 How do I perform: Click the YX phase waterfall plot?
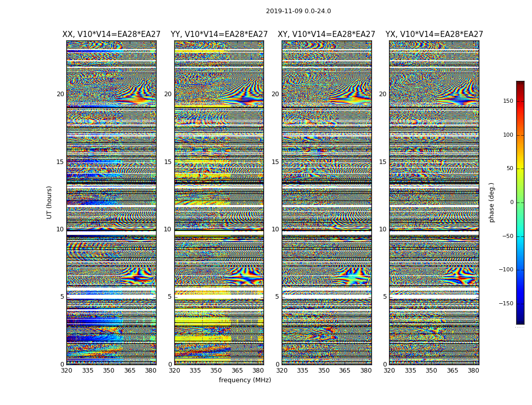click(434, 202)
